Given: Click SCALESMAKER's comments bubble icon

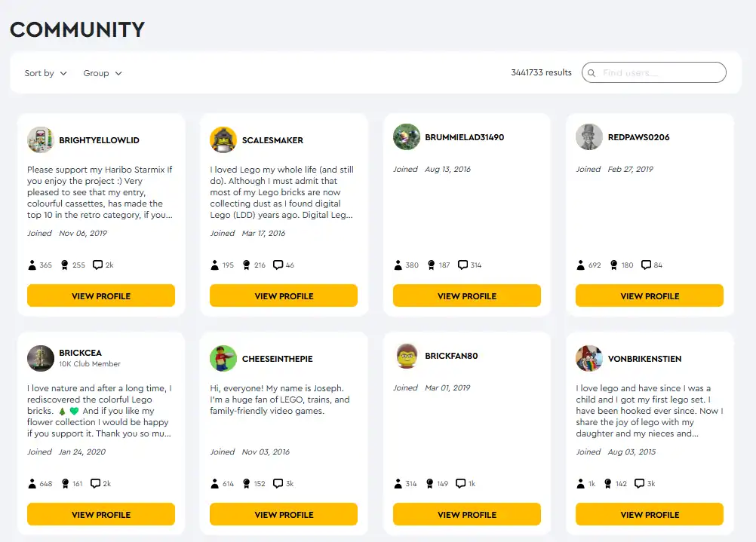Looking at the screenshot, I should point(278,265).
